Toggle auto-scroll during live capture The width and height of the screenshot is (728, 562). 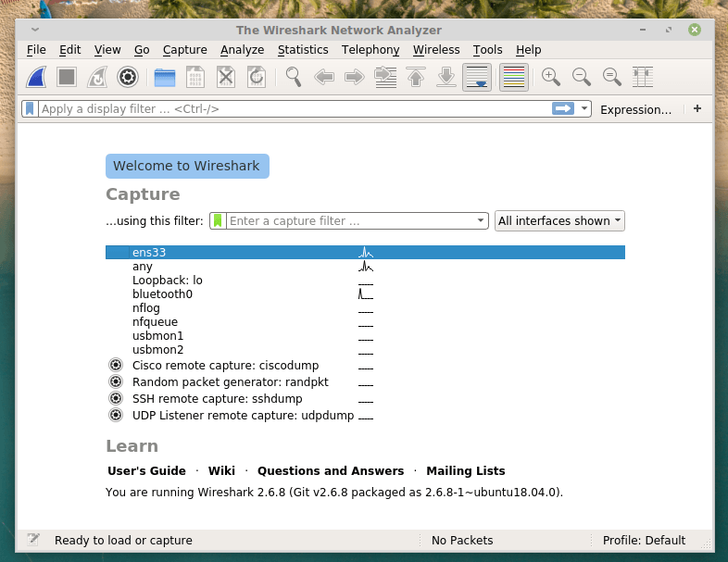click(477, 77)
